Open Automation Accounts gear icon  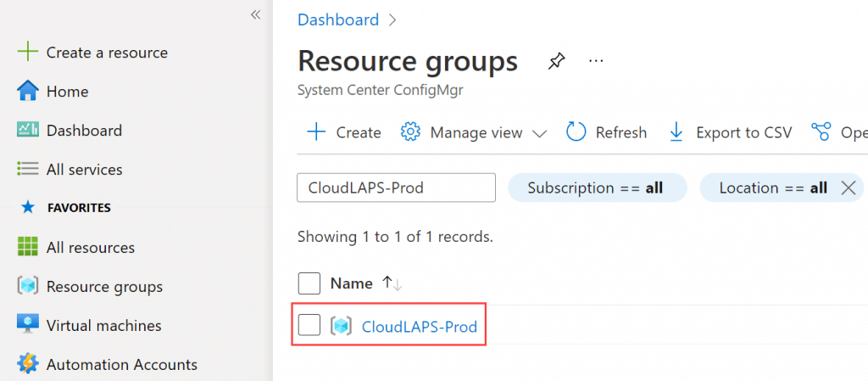coord(28,364)
